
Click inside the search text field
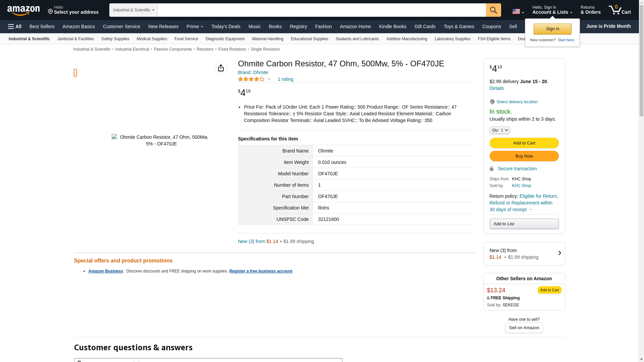click(x=321, y=10)
